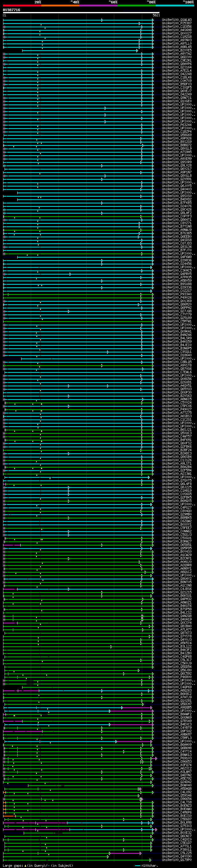Click the purple segment of the identity legend
This screenshot has width=197, height=868.
[x=98, y=6]
